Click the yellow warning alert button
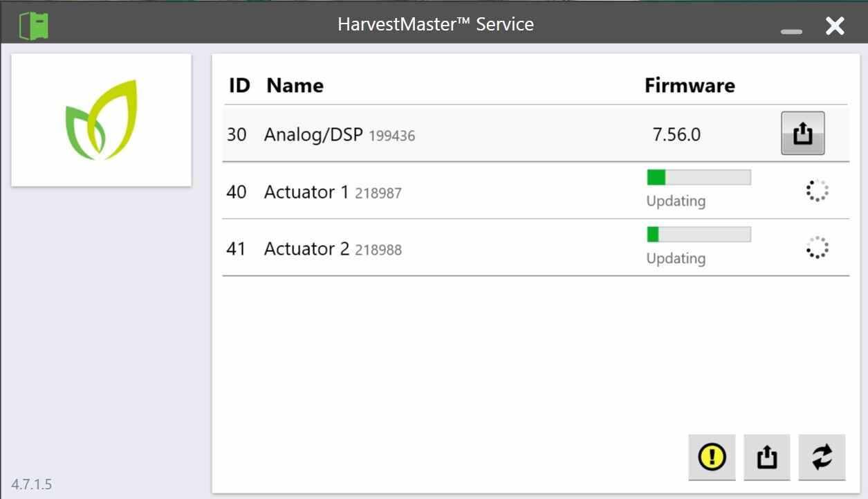Viewport: 868px width, 499px height. click(x=712, y=457)
